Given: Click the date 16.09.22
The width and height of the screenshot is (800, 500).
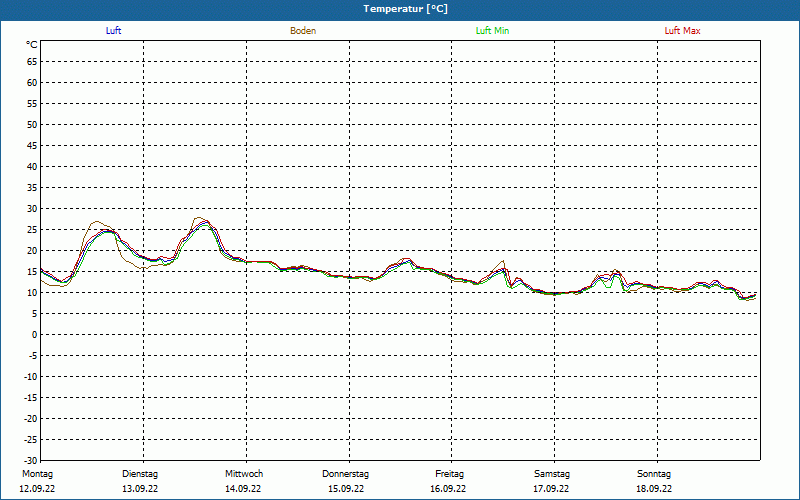Looking at the screenshot, I should 448,489.
